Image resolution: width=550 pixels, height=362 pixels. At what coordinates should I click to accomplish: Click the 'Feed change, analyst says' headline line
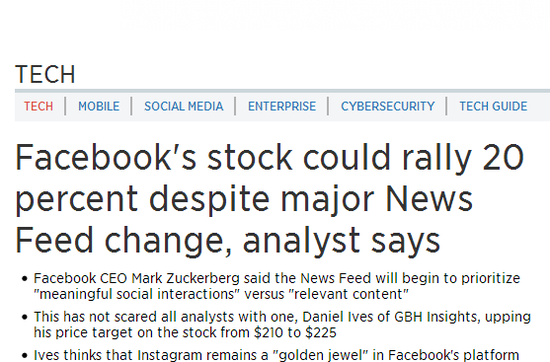pyautogui.click(x=228, y=241)
